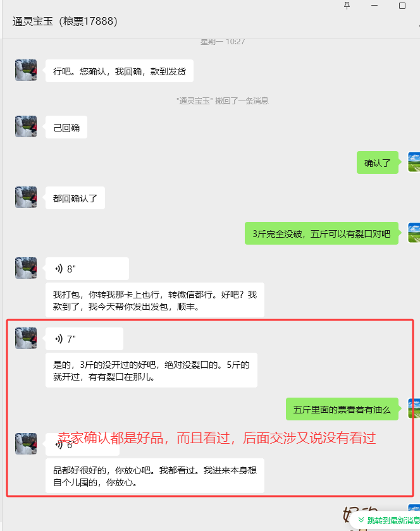Click the 行吧。您确认 message bubble
420x531 pixels.
[x=120, y=71]
